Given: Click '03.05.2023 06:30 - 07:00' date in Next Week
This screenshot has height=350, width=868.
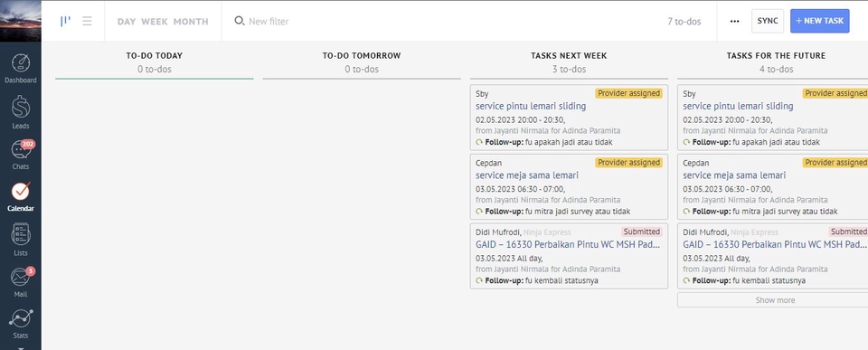Looking at the screenshot, I should (x=521, y=188).
